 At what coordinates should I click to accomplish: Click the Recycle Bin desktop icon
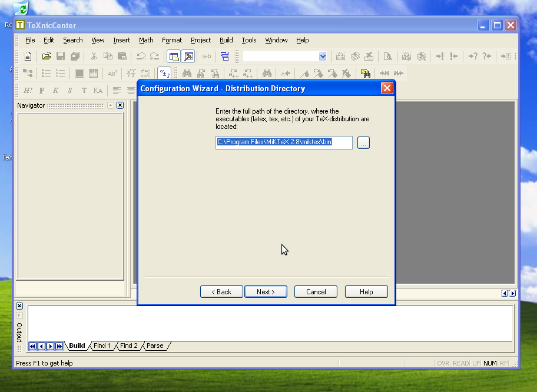click(x=21, y=9)
